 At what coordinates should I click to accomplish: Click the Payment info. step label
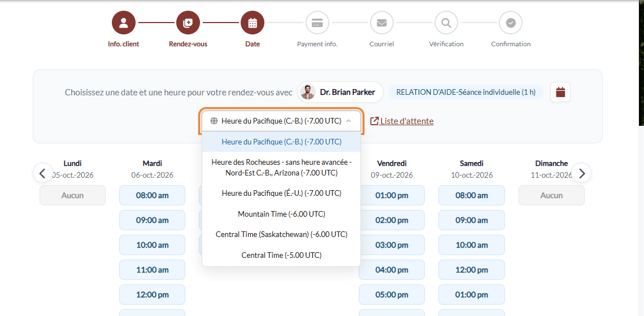point(317,44)
